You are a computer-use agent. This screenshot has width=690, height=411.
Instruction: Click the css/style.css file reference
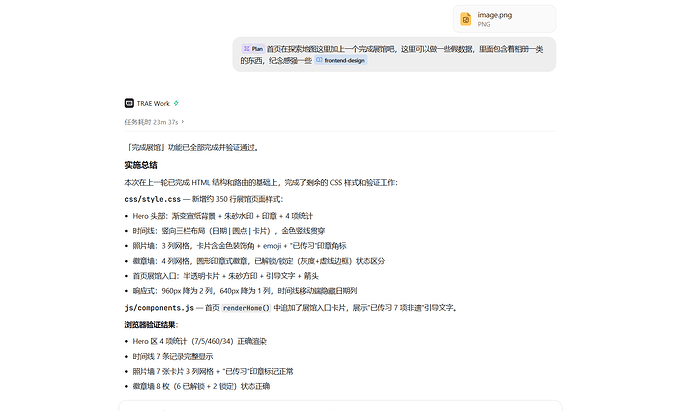[x=152, y=199]
